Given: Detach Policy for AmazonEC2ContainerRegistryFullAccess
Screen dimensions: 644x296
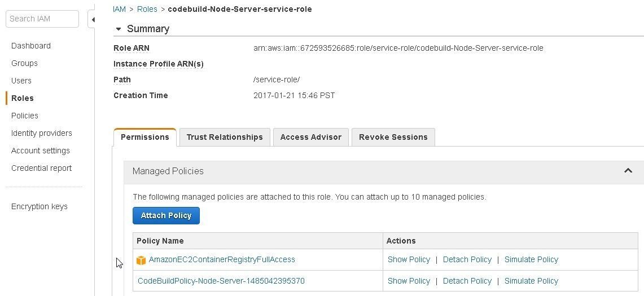Looking at the screenshot, I should (x=467, y=259).
